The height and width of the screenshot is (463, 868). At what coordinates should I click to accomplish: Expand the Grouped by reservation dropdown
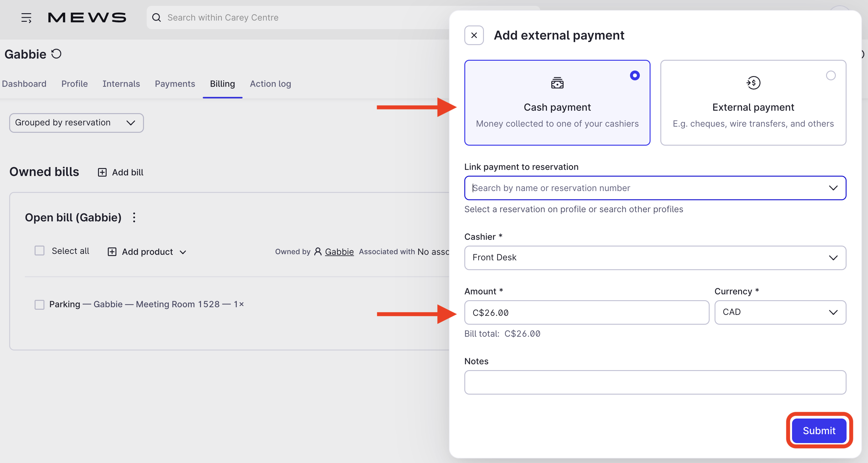[x=77, y=123]
